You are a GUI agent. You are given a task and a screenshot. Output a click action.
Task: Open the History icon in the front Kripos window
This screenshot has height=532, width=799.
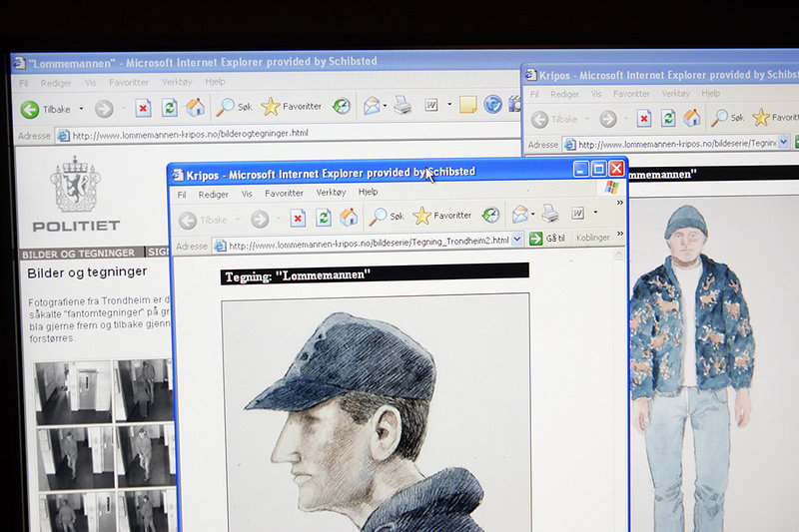click(490, 215)
